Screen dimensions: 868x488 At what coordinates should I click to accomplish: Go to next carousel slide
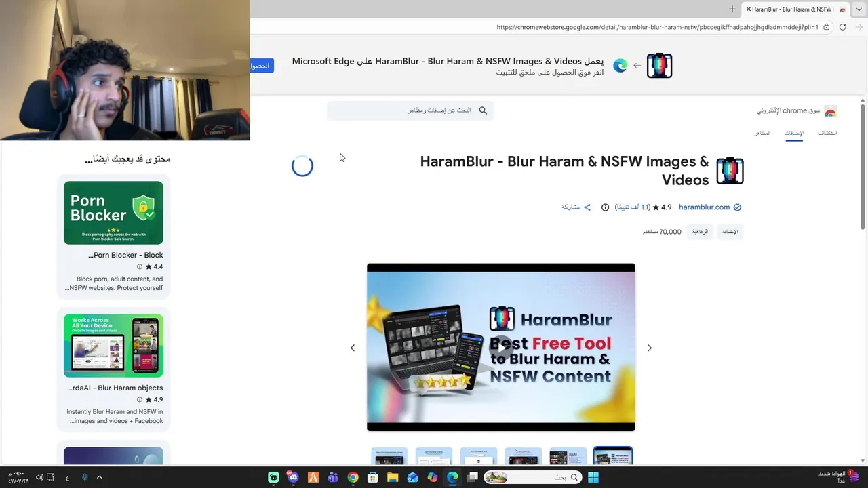[649, 348]
